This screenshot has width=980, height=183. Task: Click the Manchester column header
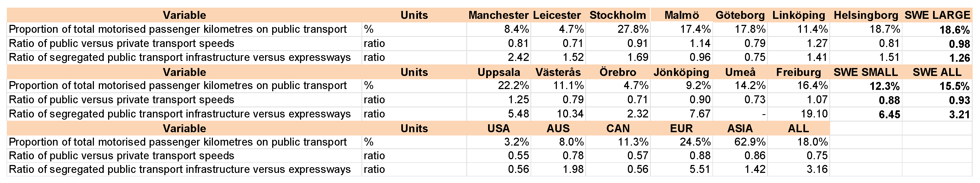(x=498, y=15)
